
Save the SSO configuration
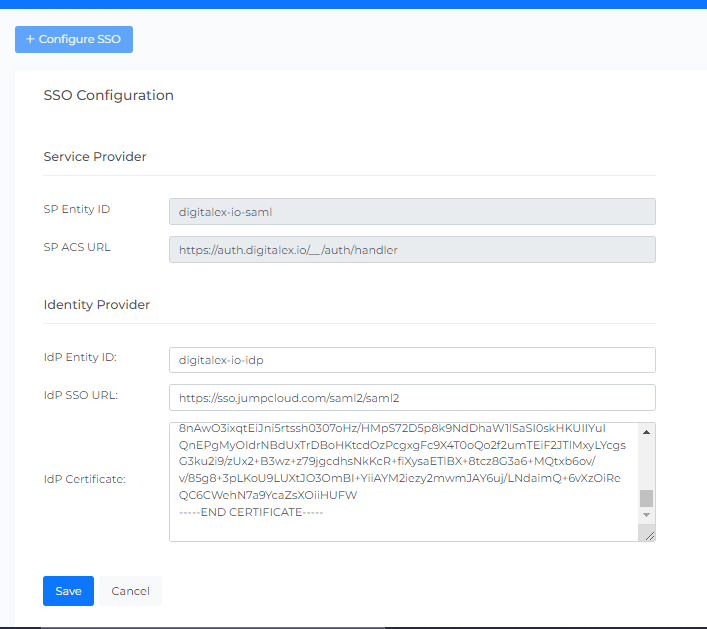pos(68,591)
